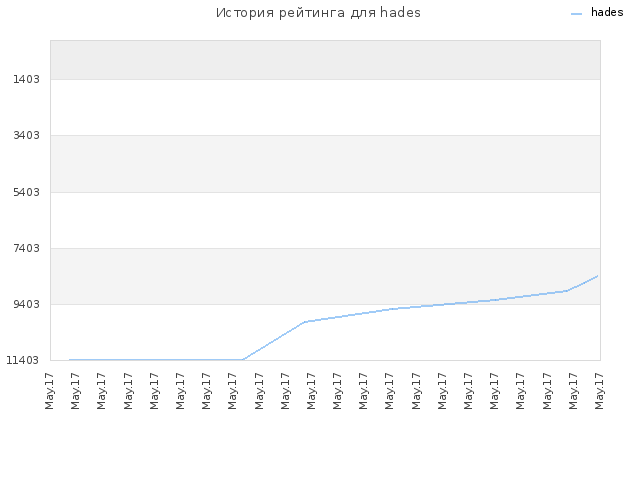The height and width of the screenshot is (480, 640).
Task: Click the first May.17 x-axis label
Action: 49,391
